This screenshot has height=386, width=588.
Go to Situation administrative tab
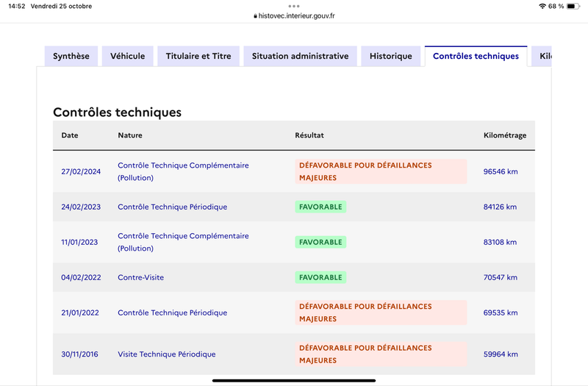coord(301,57)
